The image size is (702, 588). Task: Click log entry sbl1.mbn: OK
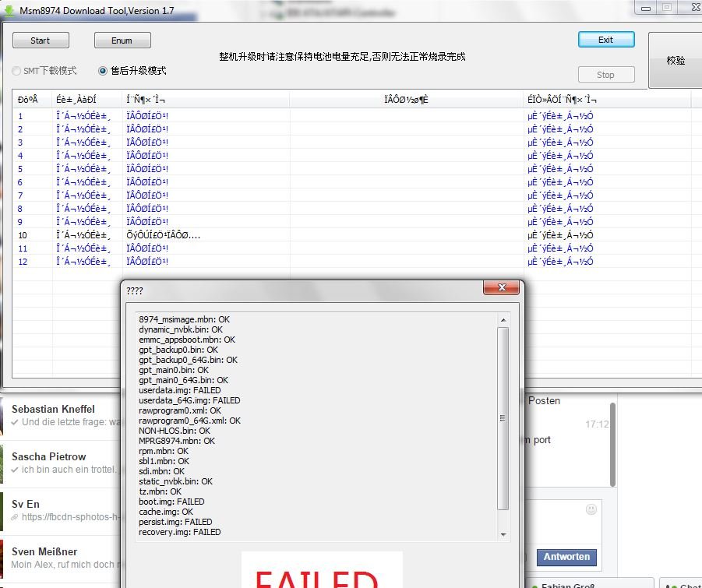tap(164, 461)
